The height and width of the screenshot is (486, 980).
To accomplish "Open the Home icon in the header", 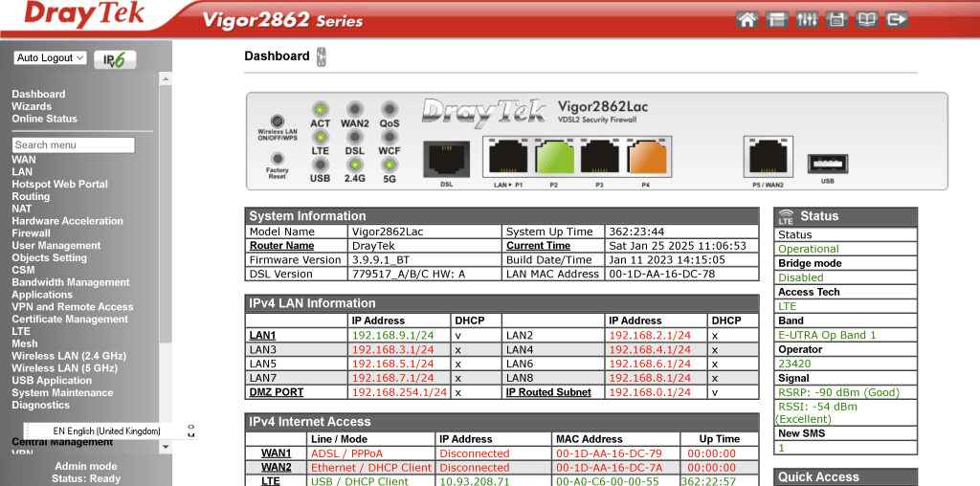I will click(746, 19).
